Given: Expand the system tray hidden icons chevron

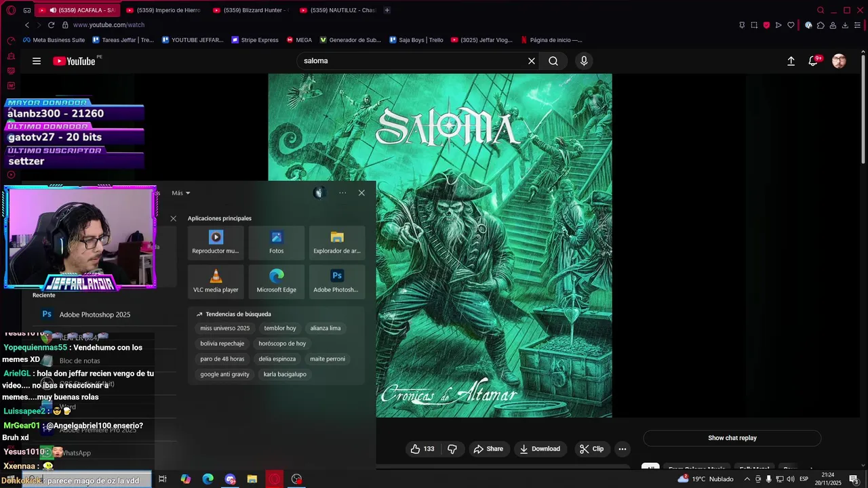Looking at the screenshot, I should (x=747, y=479).
